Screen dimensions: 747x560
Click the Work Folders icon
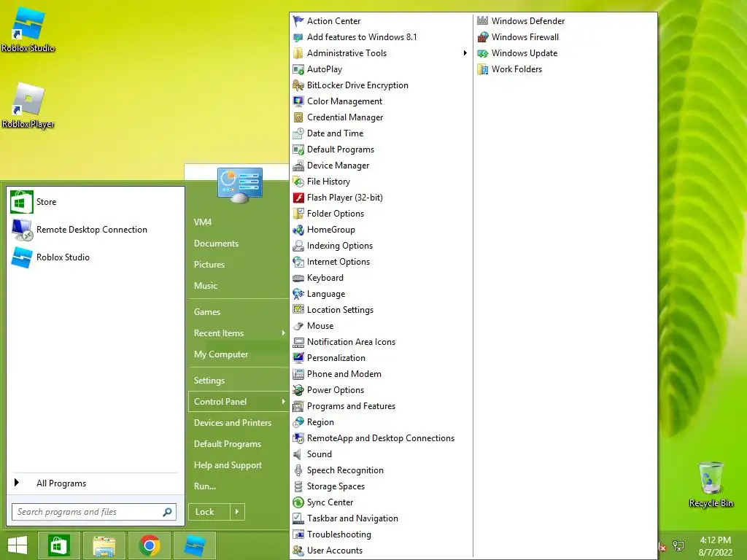click(x=483, y=69)
